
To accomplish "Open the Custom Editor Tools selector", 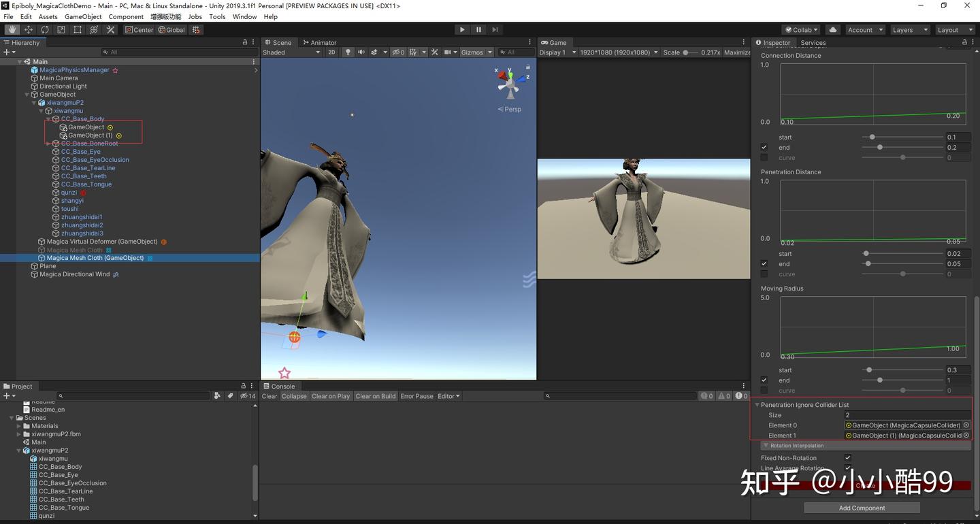I will point(110,29).
